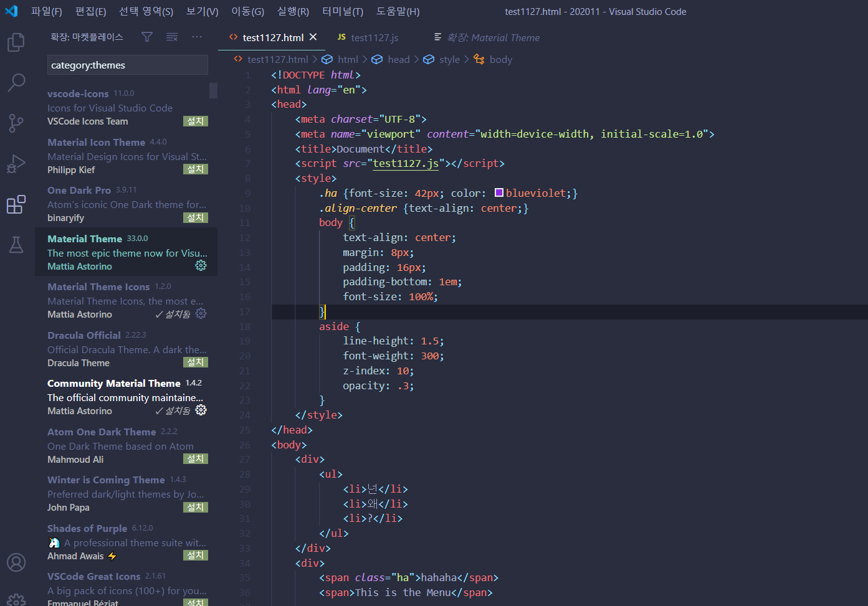Image resolution: width=868 pixels, height=606 pixels.
Task: Open Material Theme Icons manage gear
Action: (201, 313)
